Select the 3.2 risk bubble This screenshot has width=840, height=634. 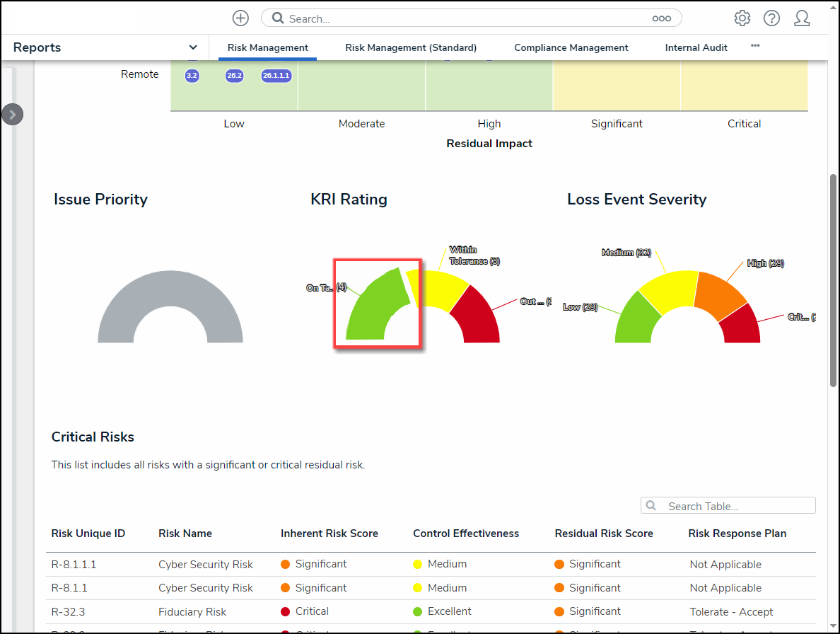(x=192, y=75)
